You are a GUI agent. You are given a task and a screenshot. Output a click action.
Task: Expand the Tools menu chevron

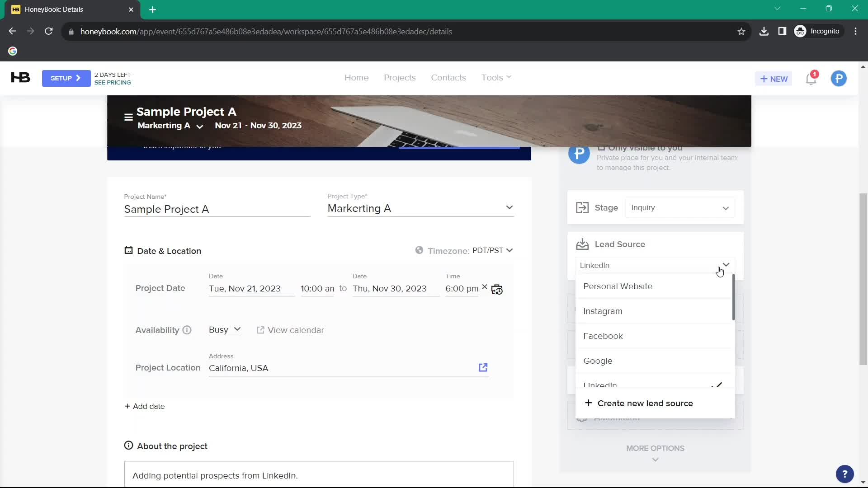pyautogui.click(x=509, y=77)
